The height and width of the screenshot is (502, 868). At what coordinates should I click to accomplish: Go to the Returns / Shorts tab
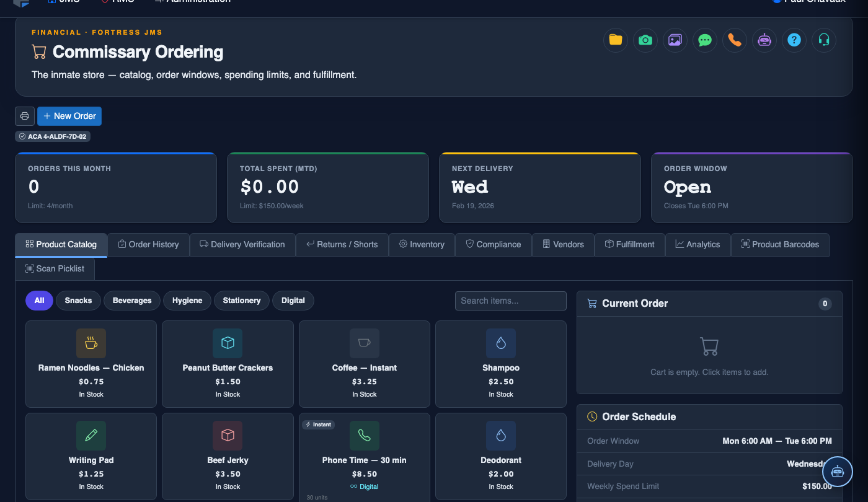pos(342,244)
